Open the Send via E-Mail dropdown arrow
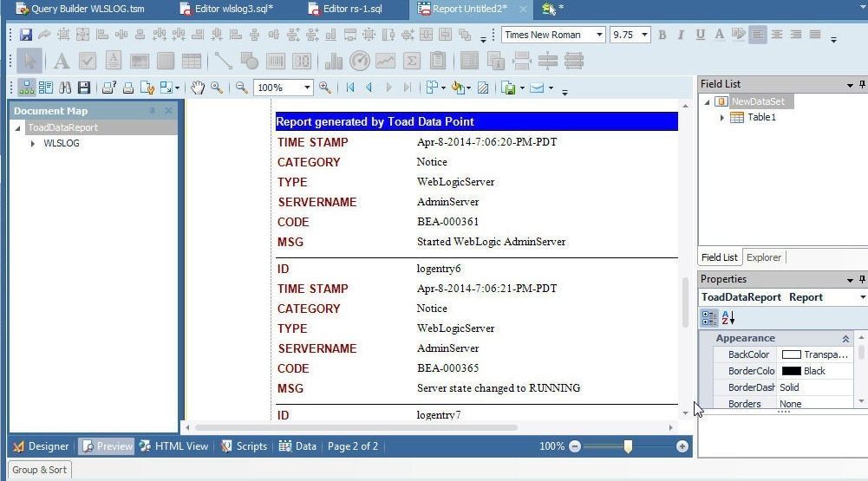This screenshot has height=481, width=868. (x=551, y=88)
